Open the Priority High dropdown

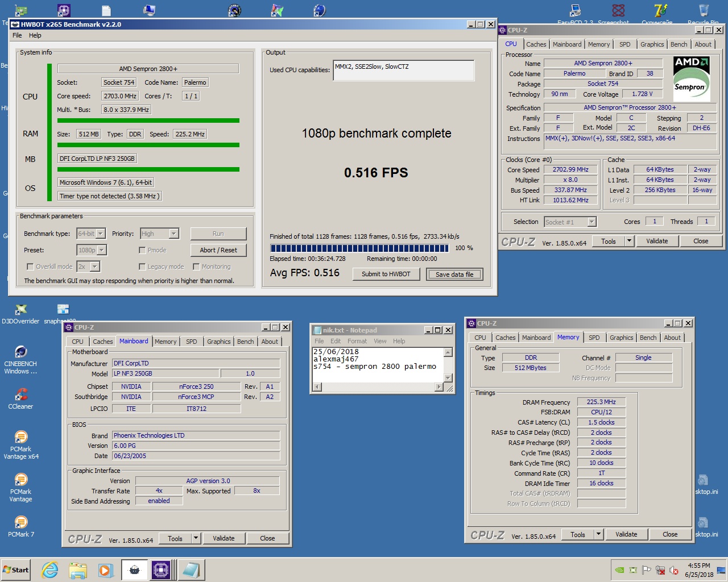[160, 234]
